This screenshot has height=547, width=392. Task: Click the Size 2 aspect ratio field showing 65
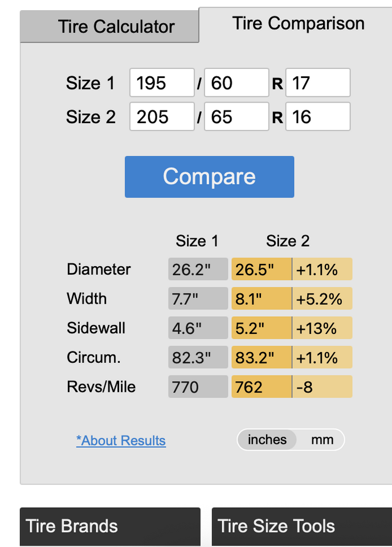tap(236, 117)
